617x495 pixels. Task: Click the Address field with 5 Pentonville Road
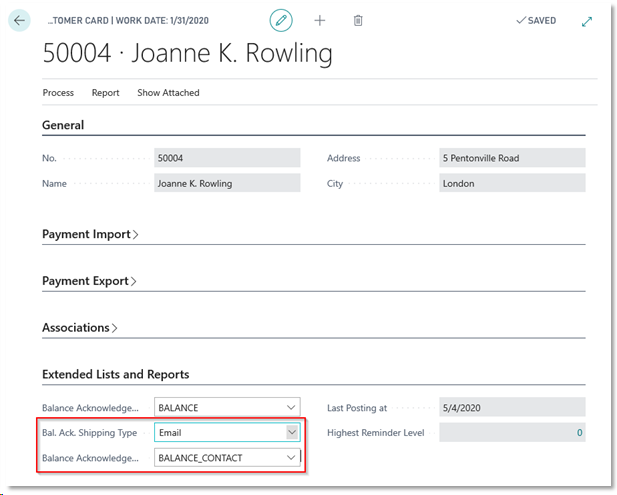pyautogui.click(x=512, y=158)
